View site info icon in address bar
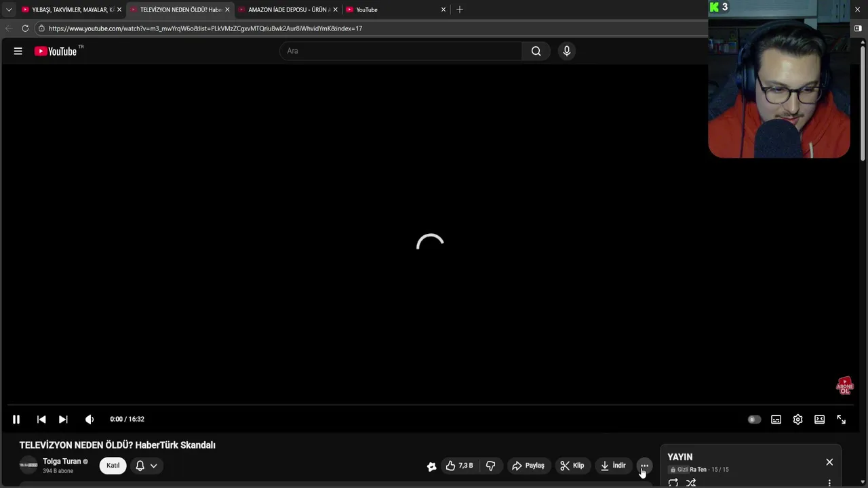The width and height of the screenshot is (868, 488). pyautogui.click(x=41, y=28)
